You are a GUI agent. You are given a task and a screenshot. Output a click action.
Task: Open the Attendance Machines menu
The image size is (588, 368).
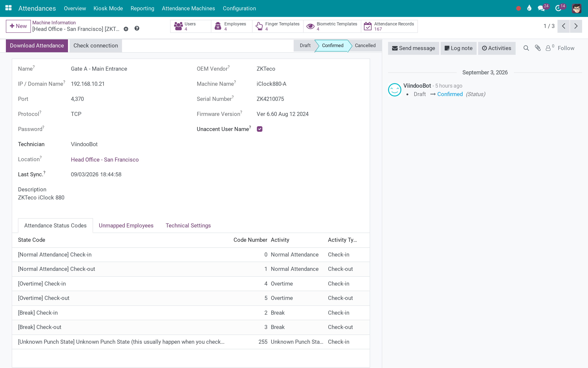pyautogui.click(x=188, y=8)
